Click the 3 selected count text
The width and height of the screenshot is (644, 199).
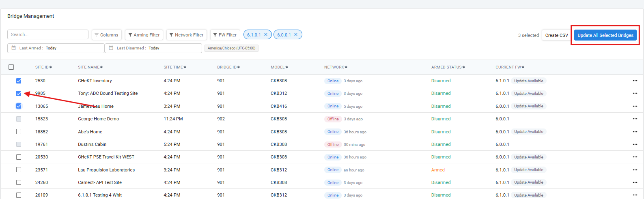528,35
